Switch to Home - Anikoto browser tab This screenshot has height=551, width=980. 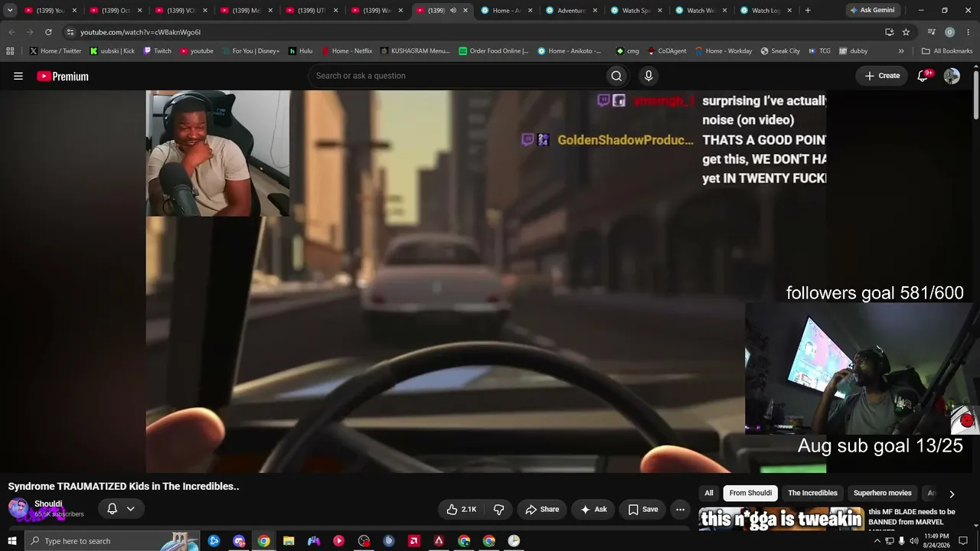click(507, 10)
